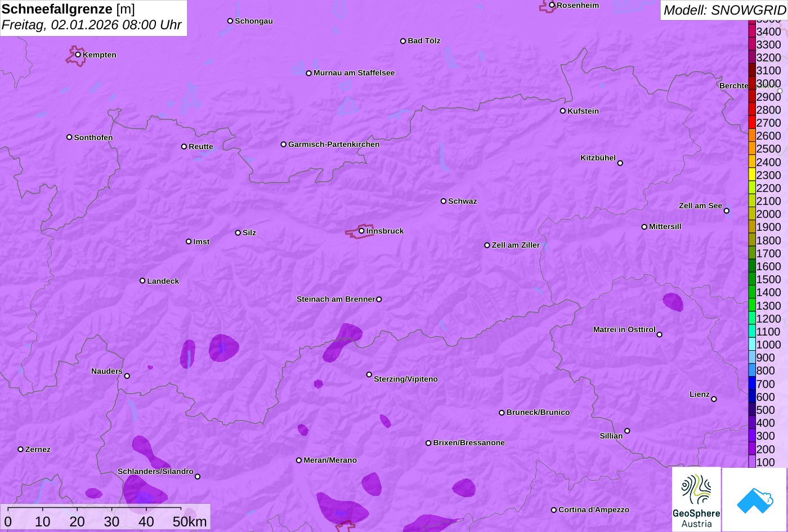Click the Sonthofen marker dot
Viewport: 788px width, 532px height.
[69, 137]
